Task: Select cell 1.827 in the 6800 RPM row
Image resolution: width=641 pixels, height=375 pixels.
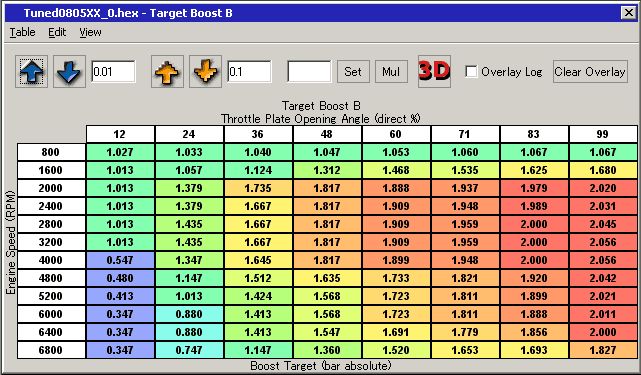Action: [x=603, y=350]
